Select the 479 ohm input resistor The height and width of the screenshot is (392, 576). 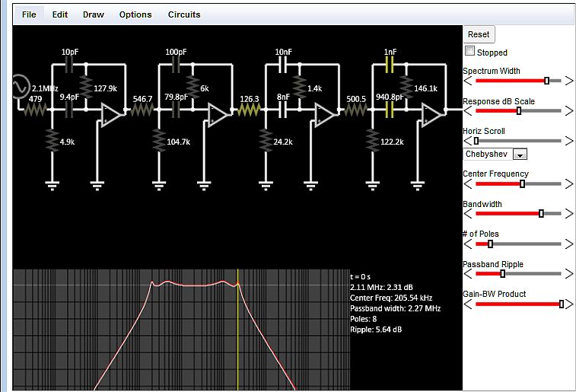pos(36,110)
